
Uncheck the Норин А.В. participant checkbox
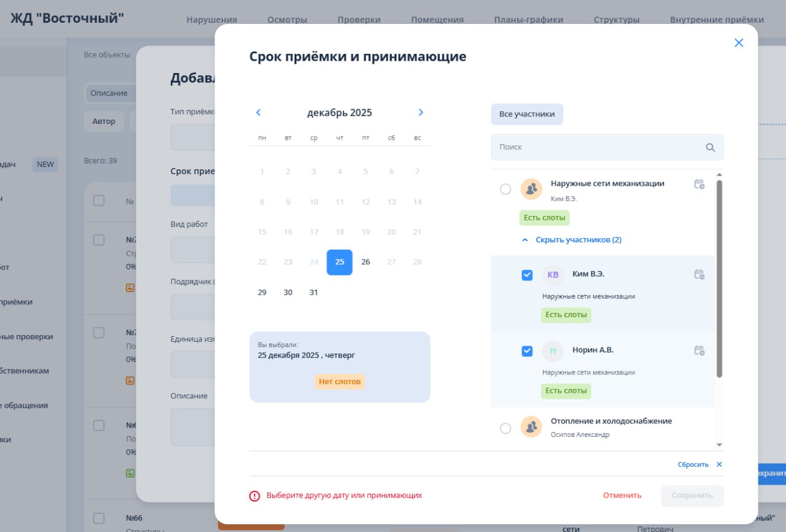527,351
